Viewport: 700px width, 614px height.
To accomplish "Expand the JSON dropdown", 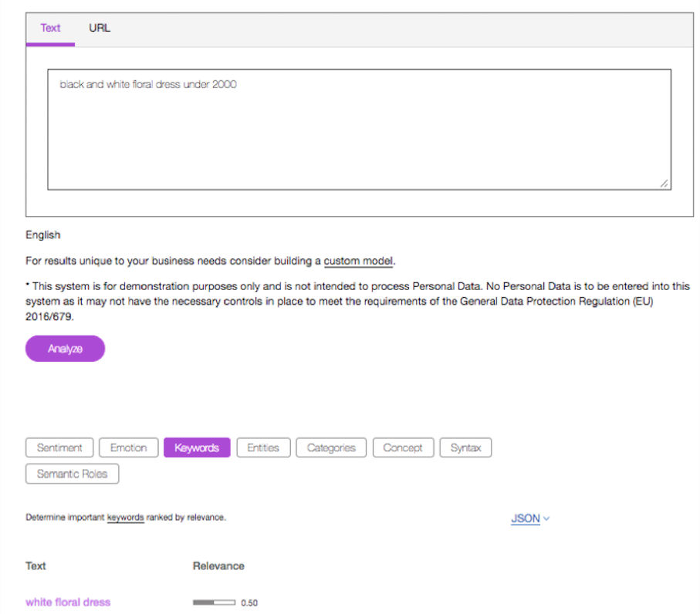I will tap(530, 518).
